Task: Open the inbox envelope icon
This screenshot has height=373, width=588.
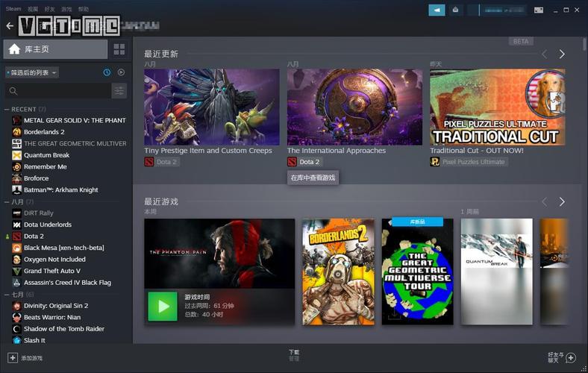Action: (x=455, y=10)
